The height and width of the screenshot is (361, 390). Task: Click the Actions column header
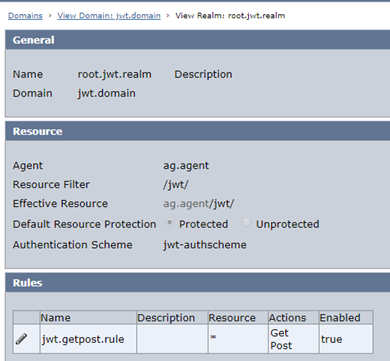293,318
